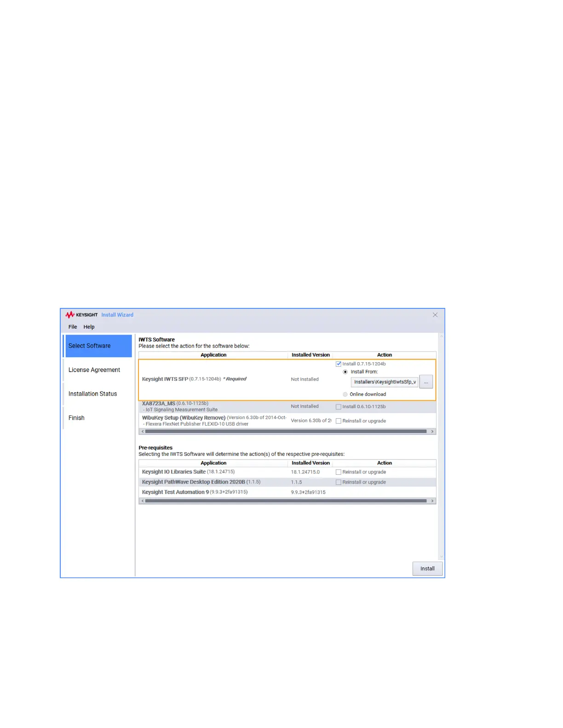Click the IWTS Software horizontal scrollbar thumb
The image size is (563, 728).
coord(286,432)
